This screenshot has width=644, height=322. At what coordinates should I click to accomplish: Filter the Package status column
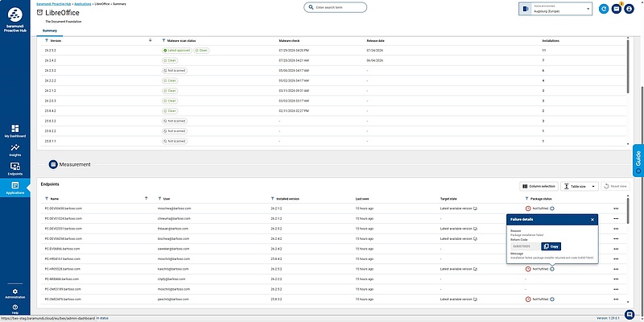(527, 198)
